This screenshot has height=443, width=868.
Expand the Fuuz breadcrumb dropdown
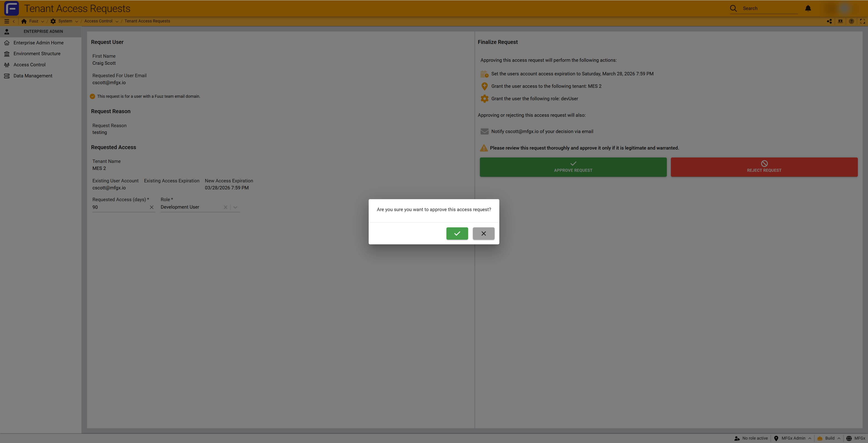[42, 21]
